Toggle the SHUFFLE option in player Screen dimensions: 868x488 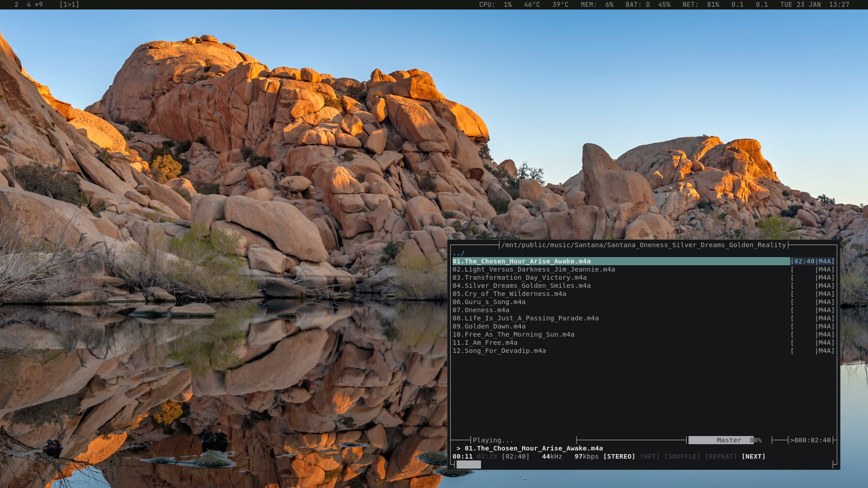click(682, 456)
